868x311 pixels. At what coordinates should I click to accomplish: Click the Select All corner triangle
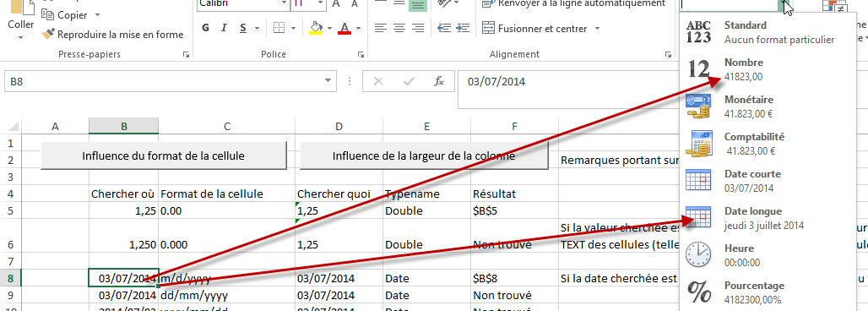tap(14, 127)
